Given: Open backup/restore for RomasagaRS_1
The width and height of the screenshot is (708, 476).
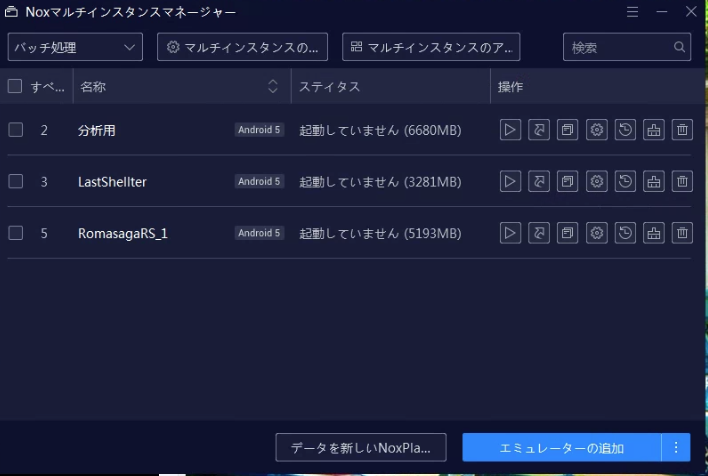Looking at the screenshot, I should click(x=625, y=233).
